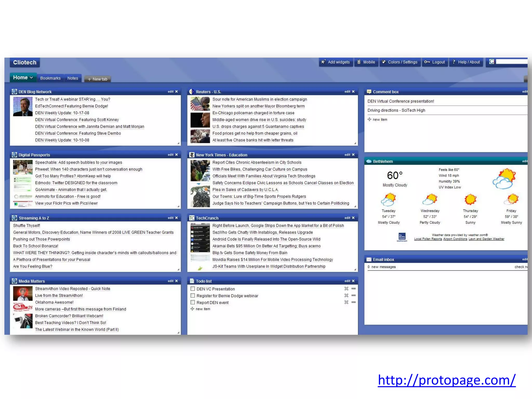Follow the protopage.com hyperlink
This screenshot has width=532, height=399.
(x=447, y=380)
